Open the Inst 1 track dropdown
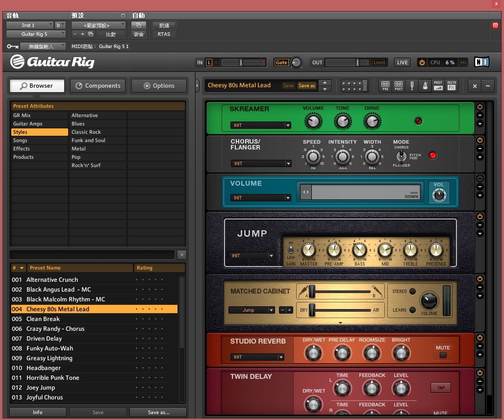Image resolution: width=504 pixels, height=420 pixels. (30, 25)
